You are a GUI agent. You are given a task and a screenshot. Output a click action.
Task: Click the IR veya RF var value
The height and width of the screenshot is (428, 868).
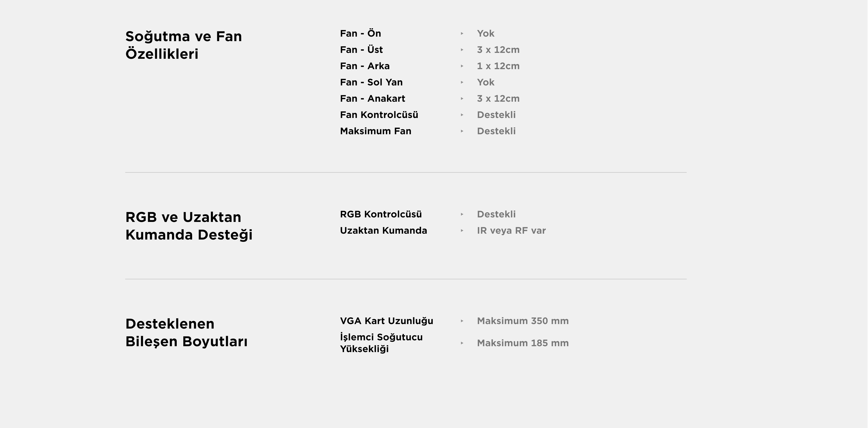pyautogui.click(x=511, y=231)
